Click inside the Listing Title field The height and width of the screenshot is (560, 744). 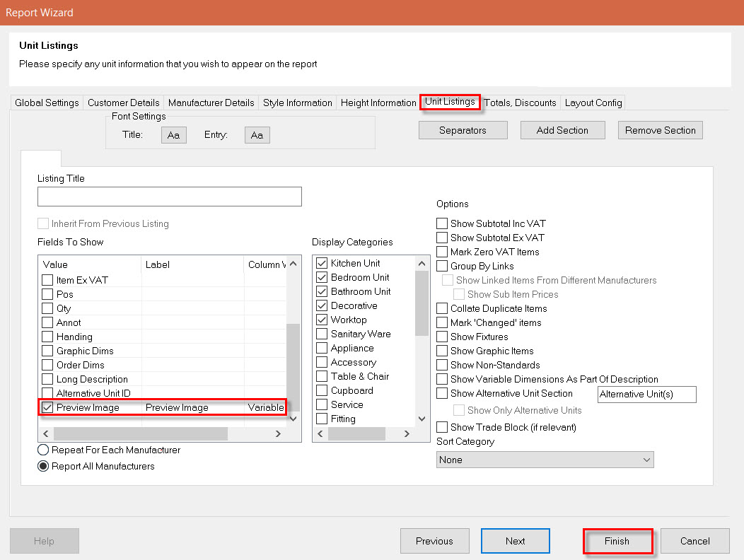[169, 197]
